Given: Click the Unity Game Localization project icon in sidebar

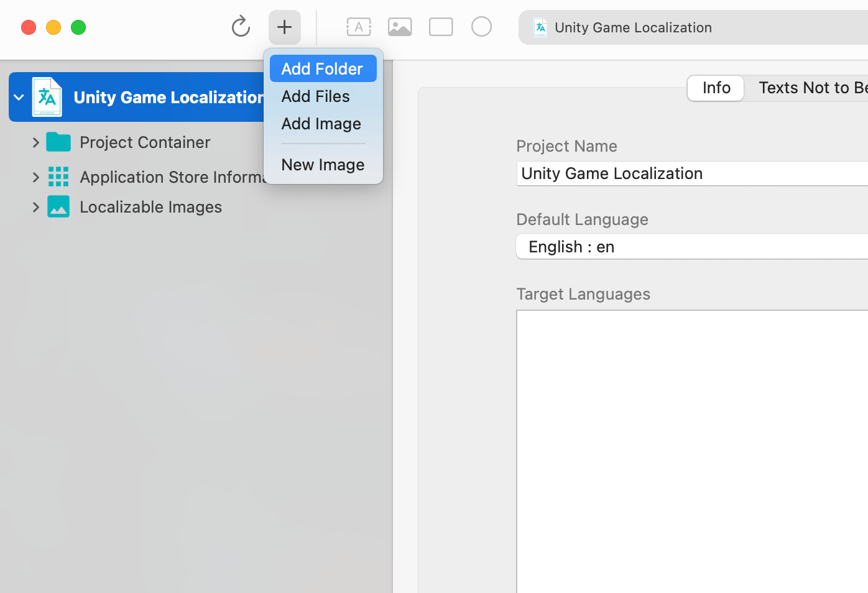Looking at the screenshot, I should click(x=47, y=97).
